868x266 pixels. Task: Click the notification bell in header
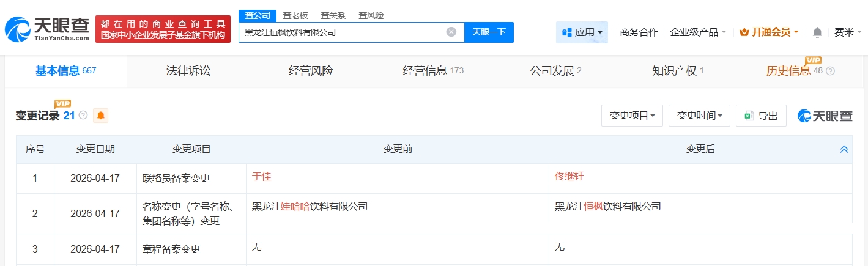coord(817,32)
